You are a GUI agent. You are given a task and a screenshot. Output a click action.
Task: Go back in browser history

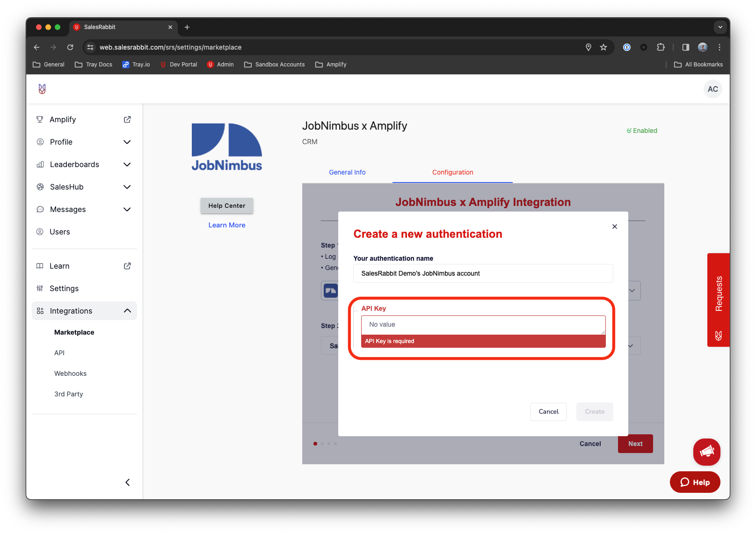pos(36,47)
